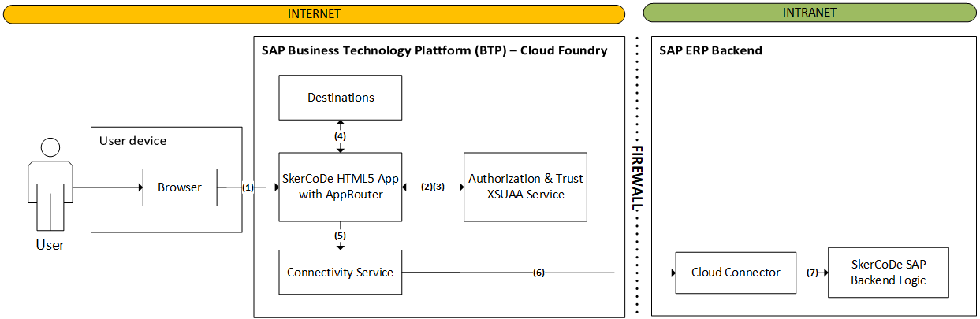Click the vertical FIREWALL label
980x319 pixels.
(x=638, y=177)
